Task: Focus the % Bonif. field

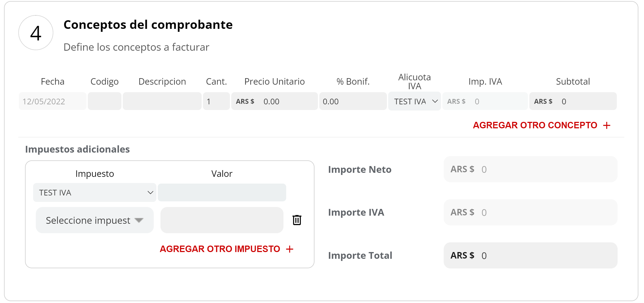Action: (353, 101)
